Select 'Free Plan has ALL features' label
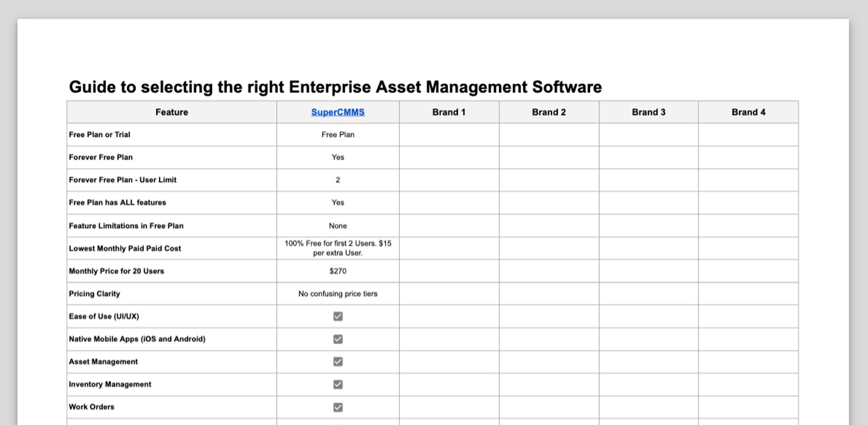Image resolution: width=868 pixels, height=425 pixels. coord(118,203)
